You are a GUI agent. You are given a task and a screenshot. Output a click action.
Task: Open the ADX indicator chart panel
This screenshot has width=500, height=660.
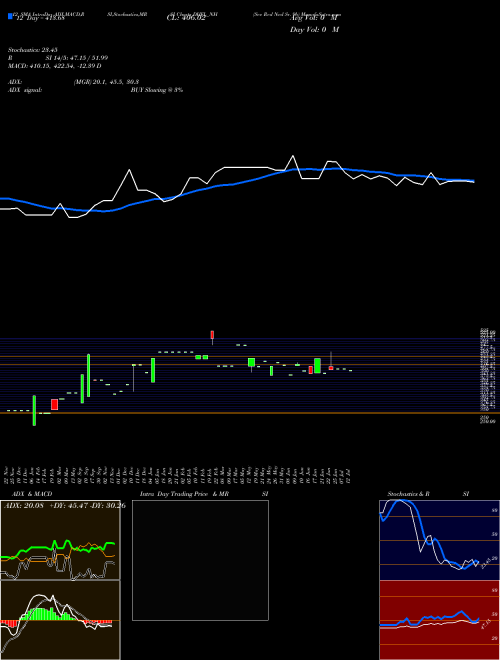(x=60, y=540)
